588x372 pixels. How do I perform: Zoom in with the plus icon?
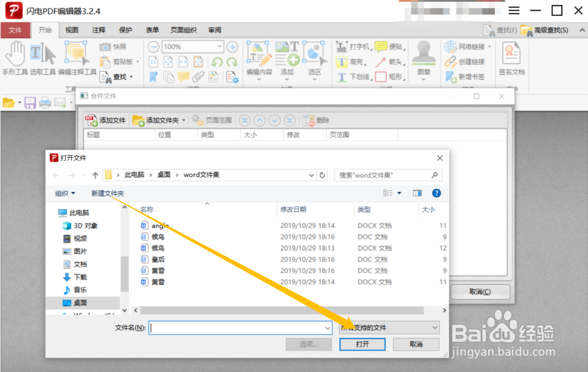pyautogui.click(x=232, y=47)
